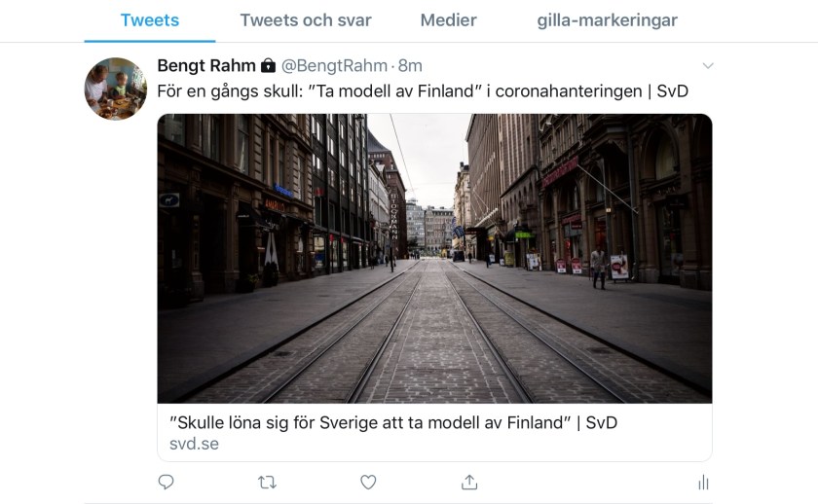Click the Bengt Rahm display name

pyautogui.click(x=206, y=66)
